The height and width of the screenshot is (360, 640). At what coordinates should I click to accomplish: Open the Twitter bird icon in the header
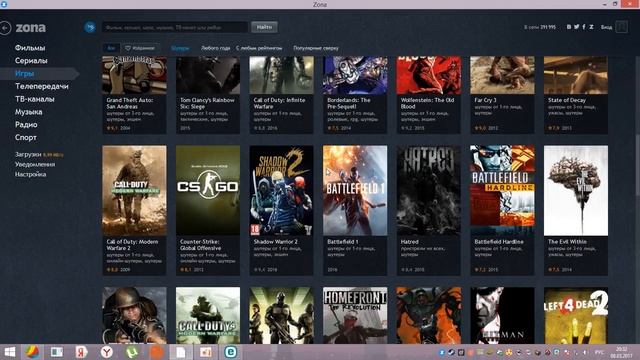[576, 27]
